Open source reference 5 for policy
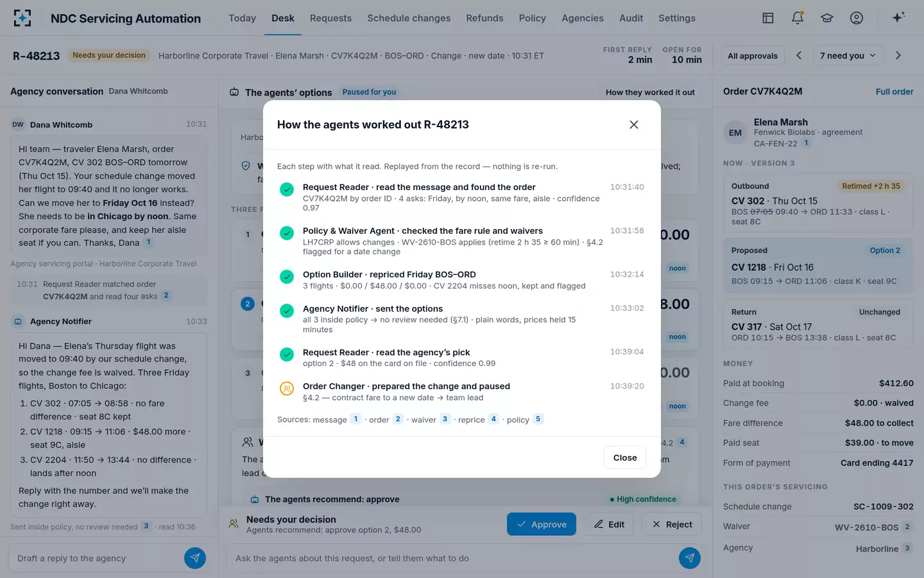924x578 pixels. 538,419
